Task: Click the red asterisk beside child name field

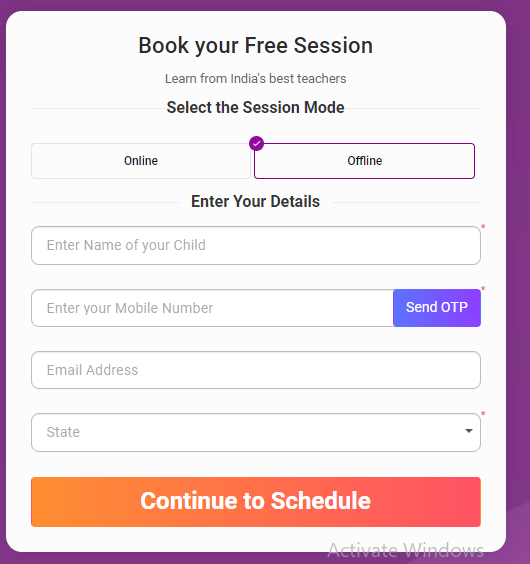Action: point(483,227)
